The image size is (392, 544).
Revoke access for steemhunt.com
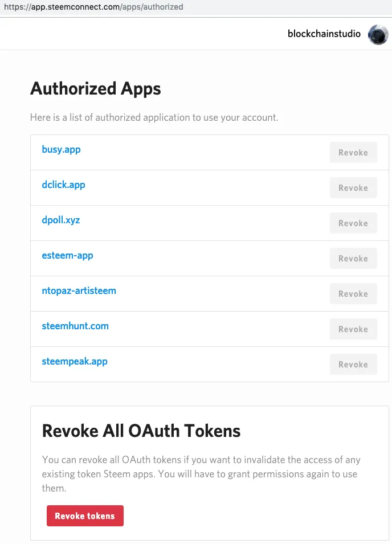(353, 329)
